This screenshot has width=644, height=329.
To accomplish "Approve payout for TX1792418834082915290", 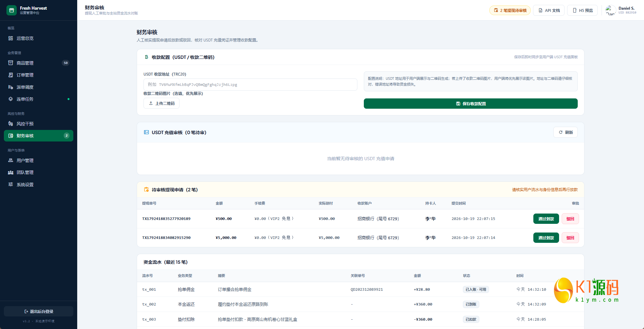I will click(546, 238).
